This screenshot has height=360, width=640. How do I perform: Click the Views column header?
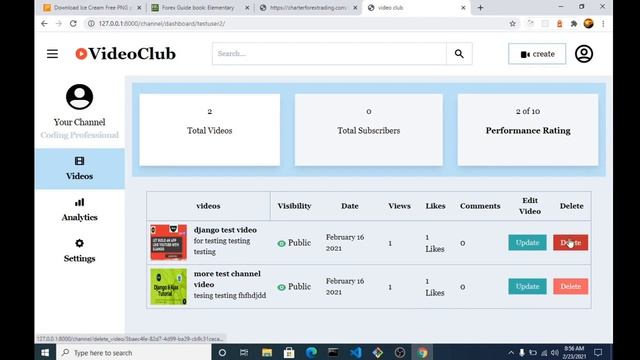(x=399, y=206)
